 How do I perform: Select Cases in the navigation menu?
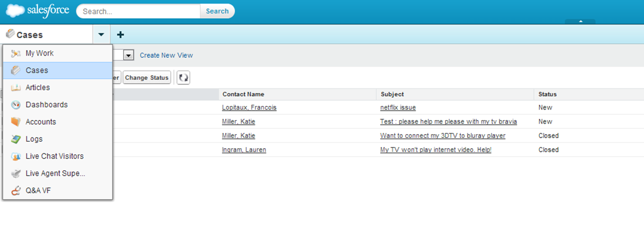pyautogui.click(x=57, y=71)
